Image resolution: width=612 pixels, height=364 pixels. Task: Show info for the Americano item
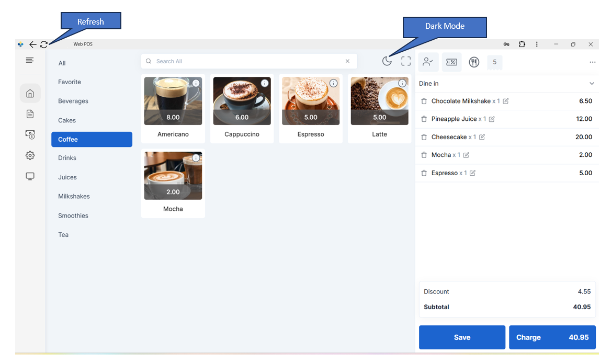click(196, 83)
